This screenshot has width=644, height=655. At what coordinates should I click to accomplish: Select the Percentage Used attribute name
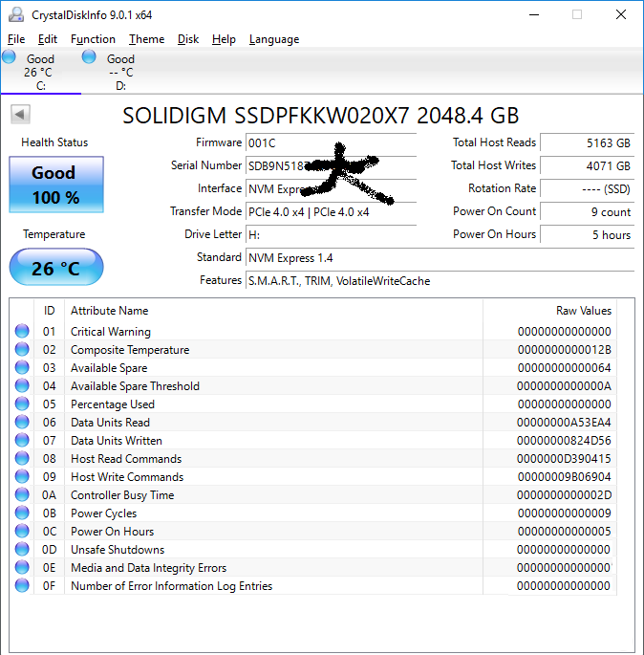pos(113,404)
